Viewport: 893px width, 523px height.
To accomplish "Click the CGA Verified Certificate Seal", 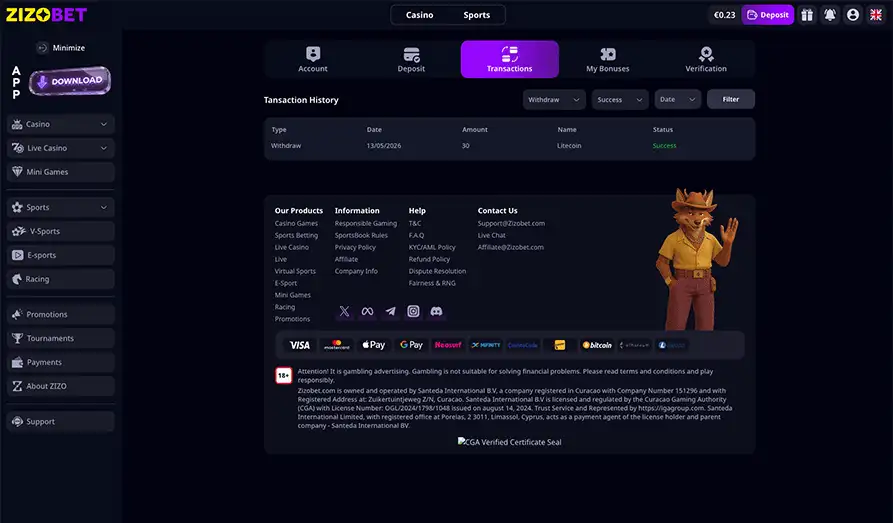I will click(x=510, y=442).
